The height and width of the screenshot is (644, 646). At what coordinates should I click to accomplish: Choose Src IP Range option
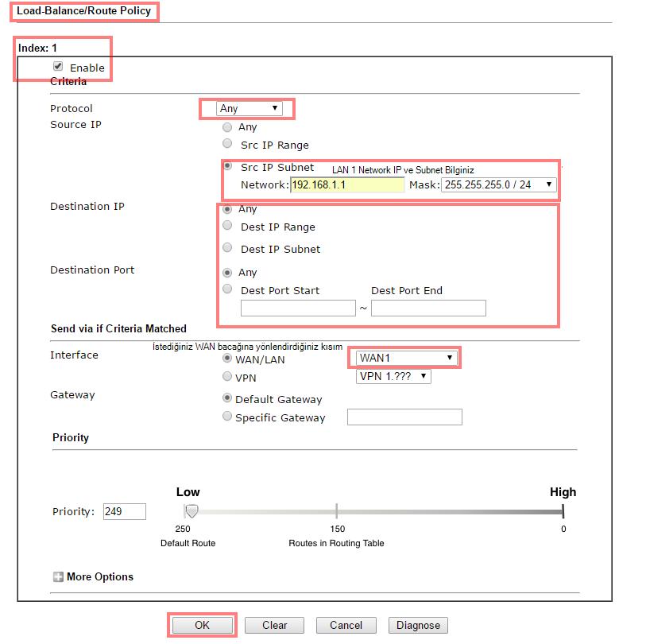(x=228, y=145)
